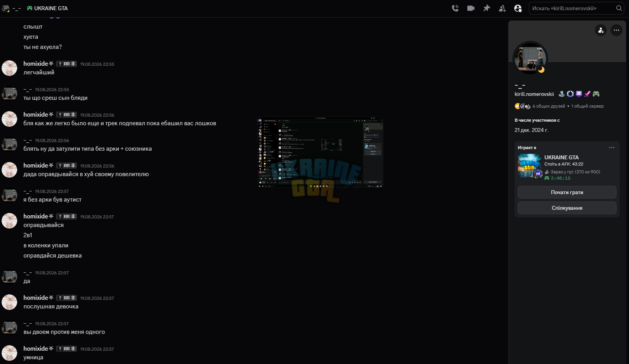Open the profile panel three-dots menu
Image resolution: width=629 pixels, height=364 pixels.
pyautogui.click(x=616, y=30)
